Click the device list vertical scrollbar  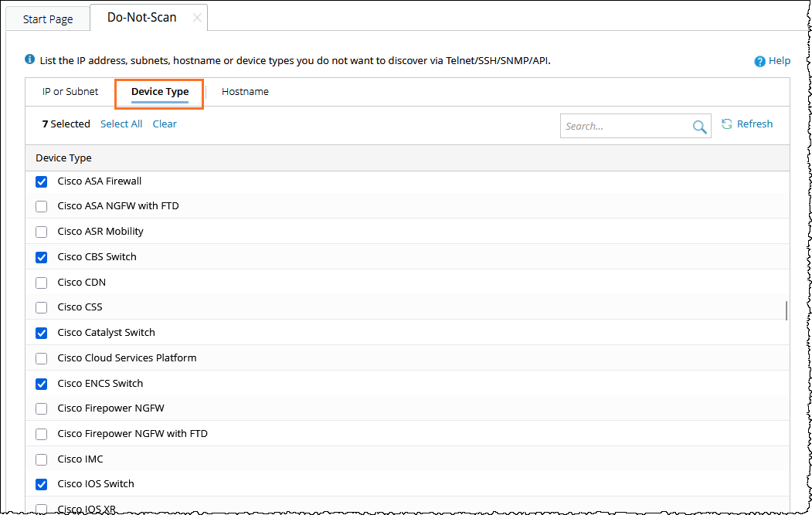(x=787, y=310)
